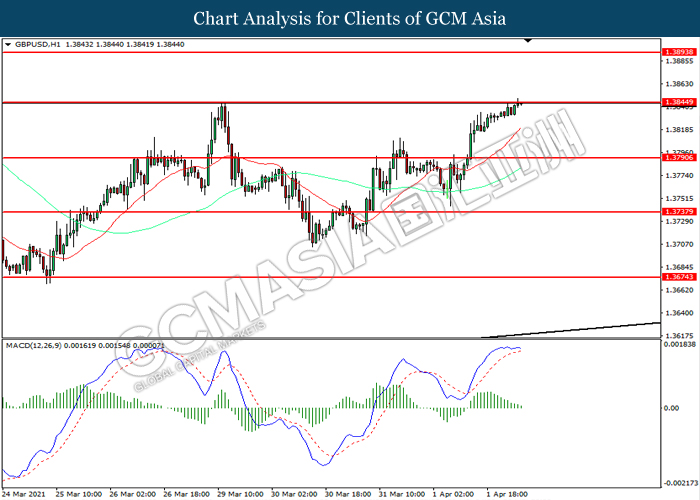This screenshot has height=500, width=700.
Task: Click the 1.37290 price axis label
Action: [x=679, y=221]
